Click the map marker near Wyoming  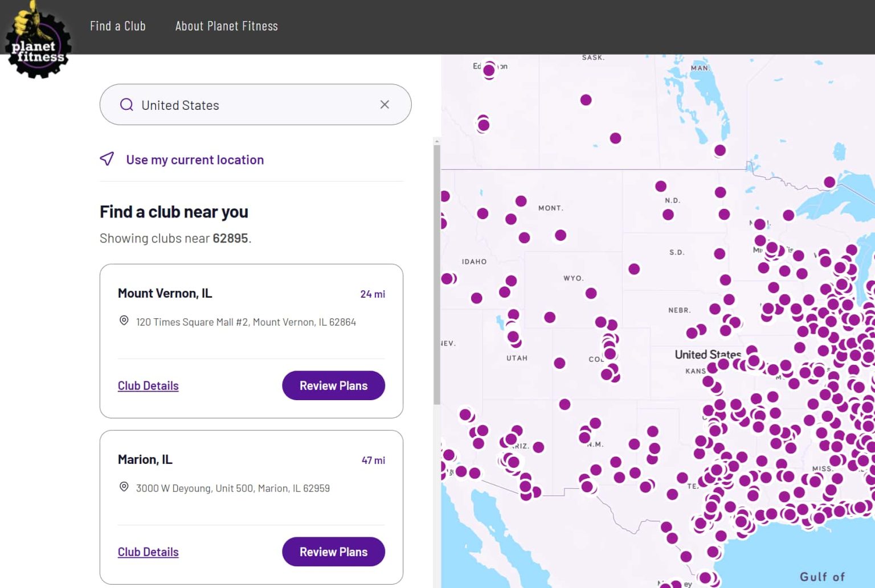[591, 293]
